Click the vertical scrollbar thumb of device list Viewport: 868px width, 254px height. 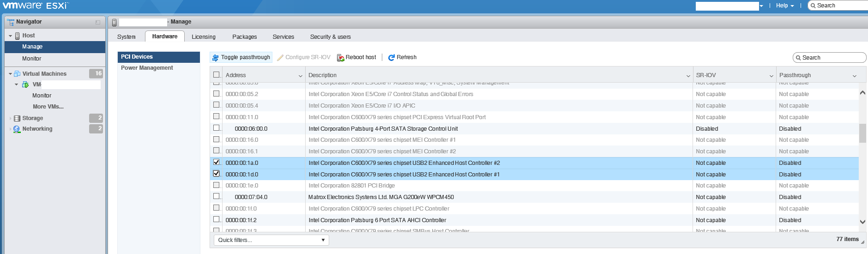pos(862,133)
